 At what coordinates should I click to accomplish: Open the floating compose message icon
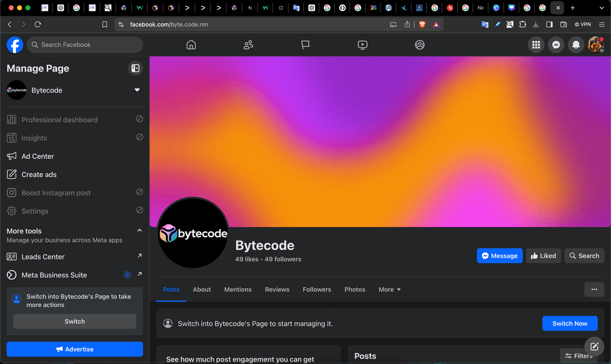coord(594,346)
